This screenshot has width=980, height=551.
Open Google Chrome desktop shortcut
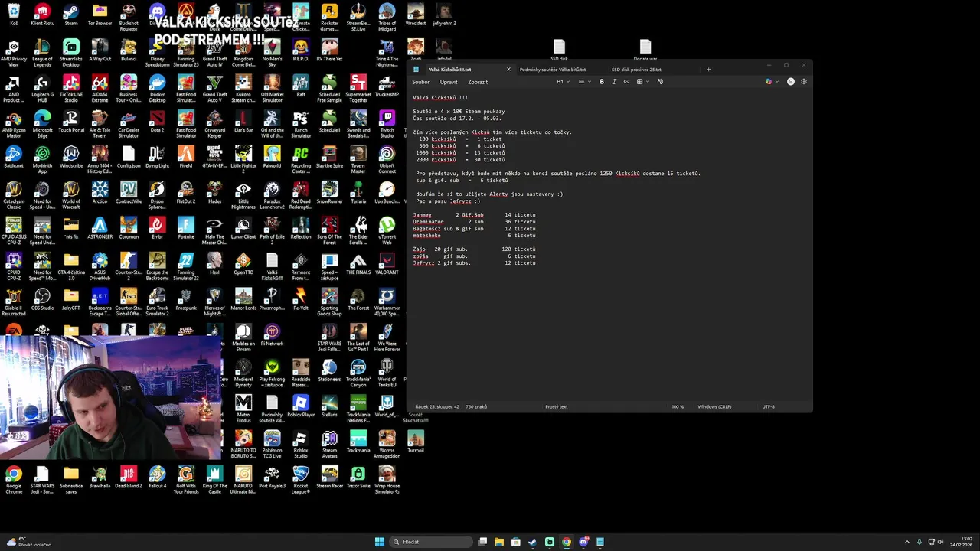14,480
